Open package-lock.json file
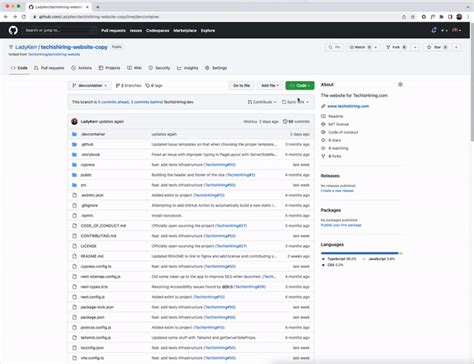This screenshot has height=364, width=474. pyautogui.click(x=97, y=307)
